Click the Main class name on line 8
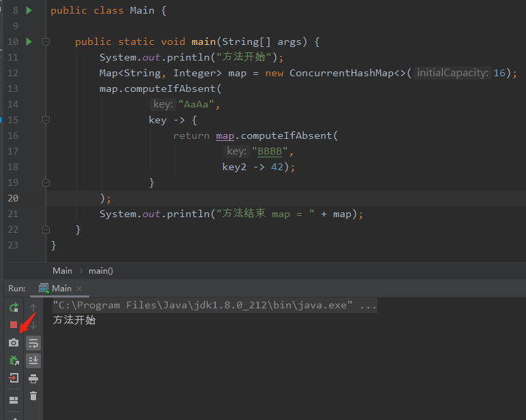Image resolution: width=526 pixels, height=420 pixels. point(142,10)
